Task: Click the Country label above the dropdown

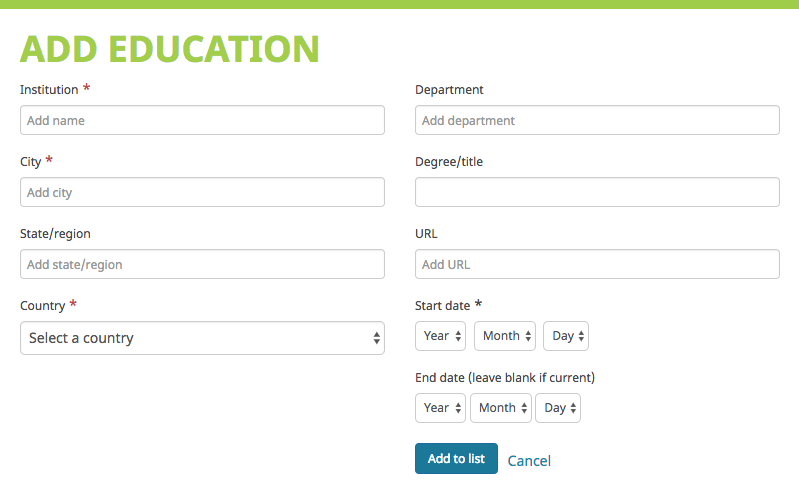Action: pyautogui.click(x=42, y=306)
